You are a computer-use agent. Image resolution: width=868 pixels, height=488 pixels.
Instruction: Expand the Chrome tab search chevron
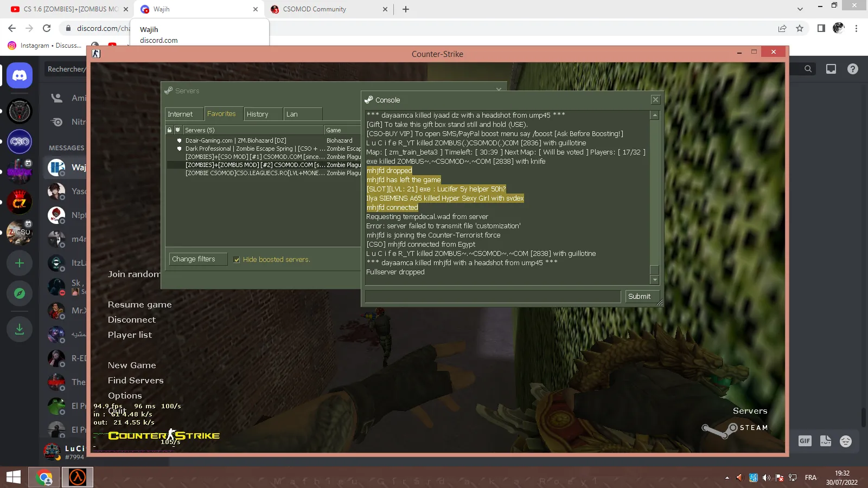(x=800, y=9)
